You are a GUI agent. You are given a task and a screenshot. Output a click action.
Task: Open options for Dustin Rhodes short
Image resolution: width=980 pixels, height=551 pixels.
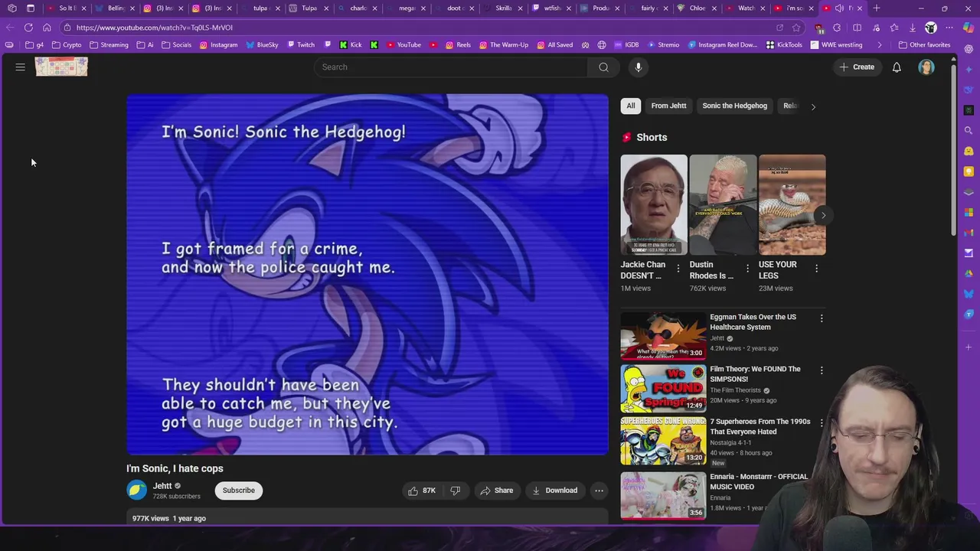[x=747, y=269]
